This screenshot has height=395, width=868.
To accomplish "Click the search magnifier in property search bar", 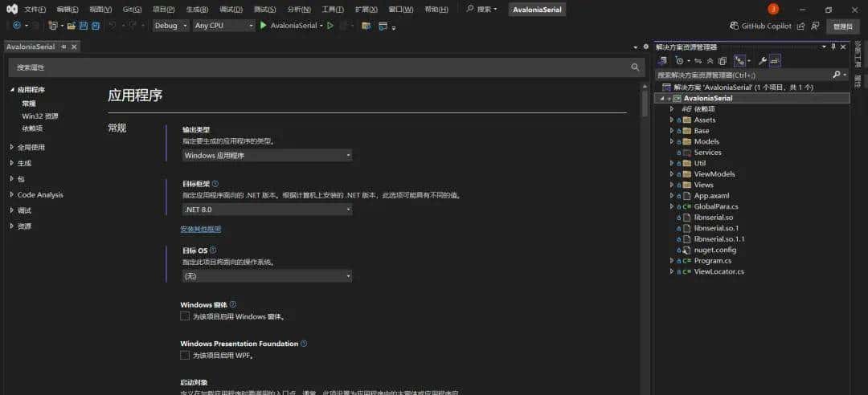I will (635, 67).
